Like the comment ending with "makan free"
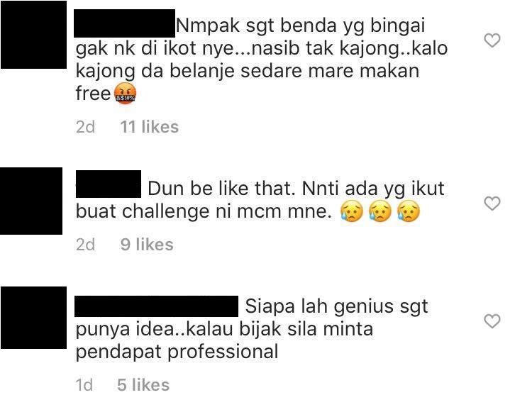The height and width of the screenshot is (412, 532). (x=492, y=40)
